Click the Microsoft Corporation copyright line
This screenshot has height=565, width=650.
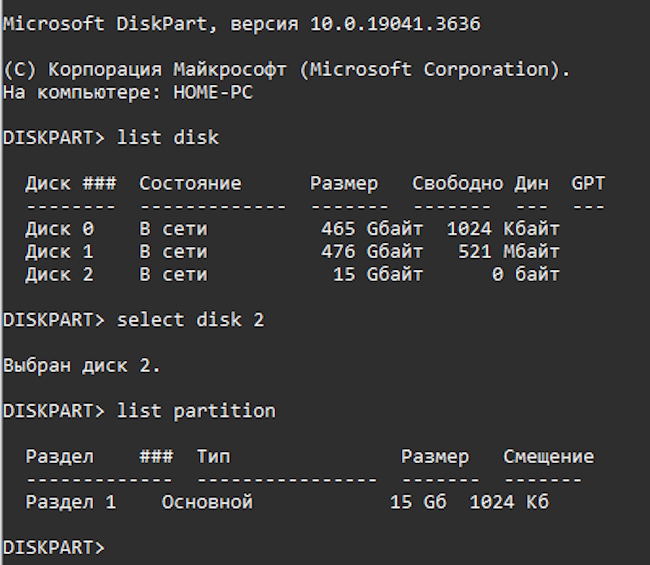click(287, 70)
